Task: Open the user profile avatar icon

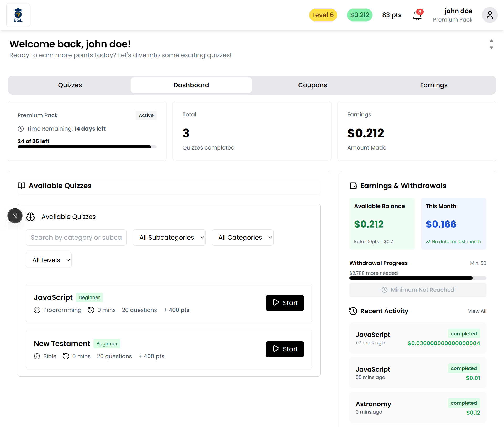Action: (x=490, y=15)
